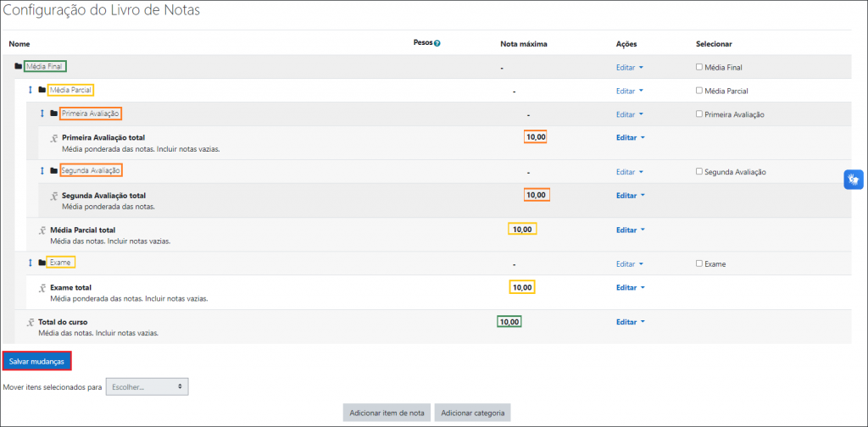
Task: Open Editar menu for Segunda Avaliação total
Action: point(629,195)
